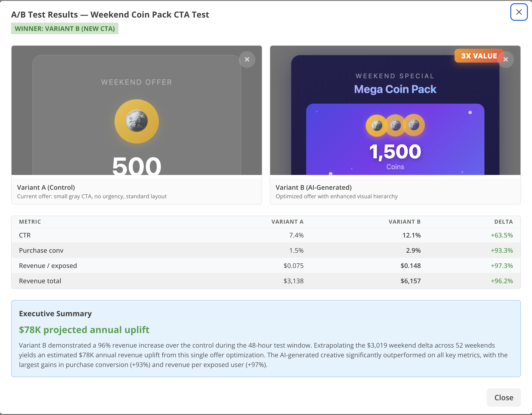The width and height of the screenshot is (532, 415).
Task: Click the Mega Coin Pack title
Action: [395, 89]
